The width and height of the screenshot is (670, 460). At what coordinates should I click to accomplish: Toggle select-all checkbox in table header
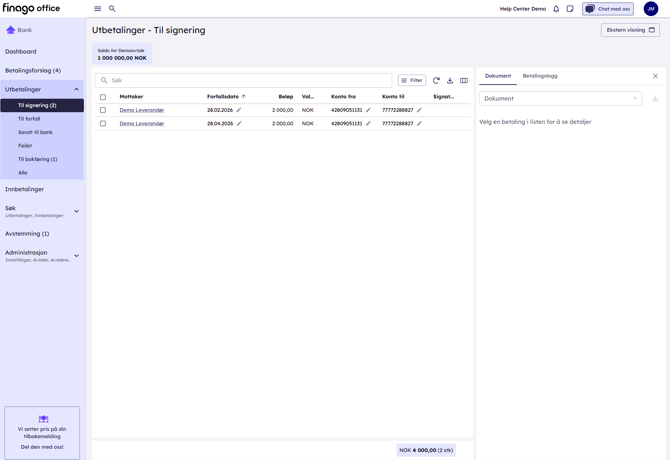pos(103,97)
